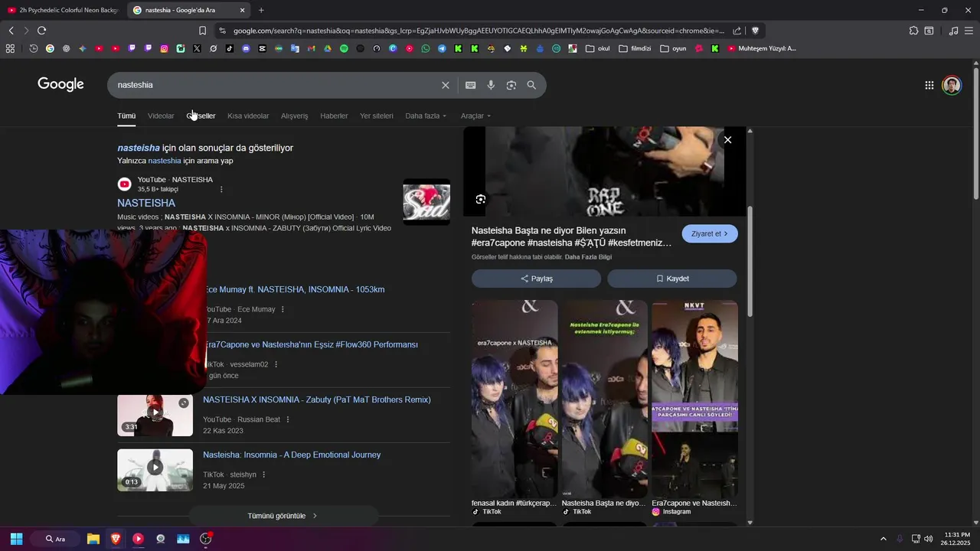Search inside the image with Lens icon

click(480, 199)
